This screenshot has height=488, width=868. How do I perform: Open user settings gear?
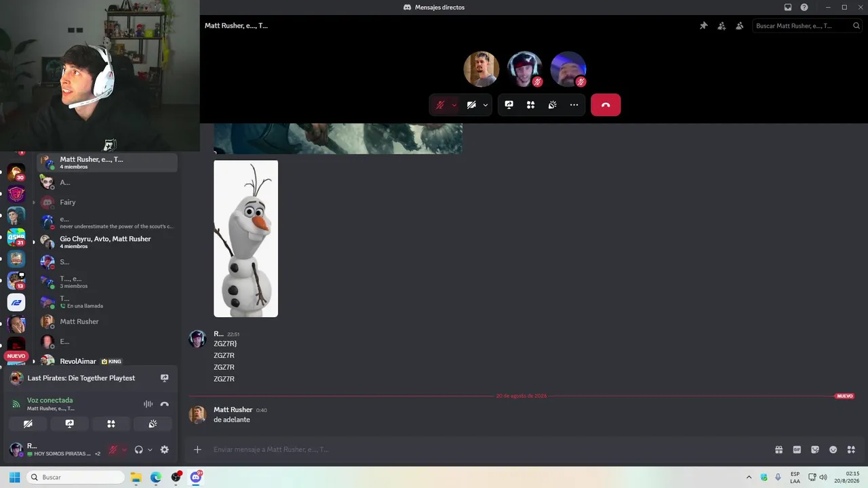[164, 449]
